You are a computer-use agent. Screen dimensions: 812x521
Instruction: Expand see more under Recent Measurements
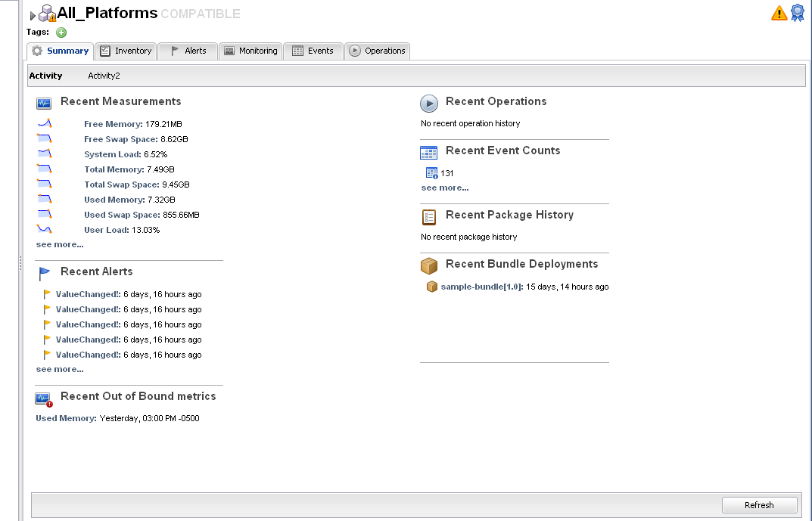(60, 244)
